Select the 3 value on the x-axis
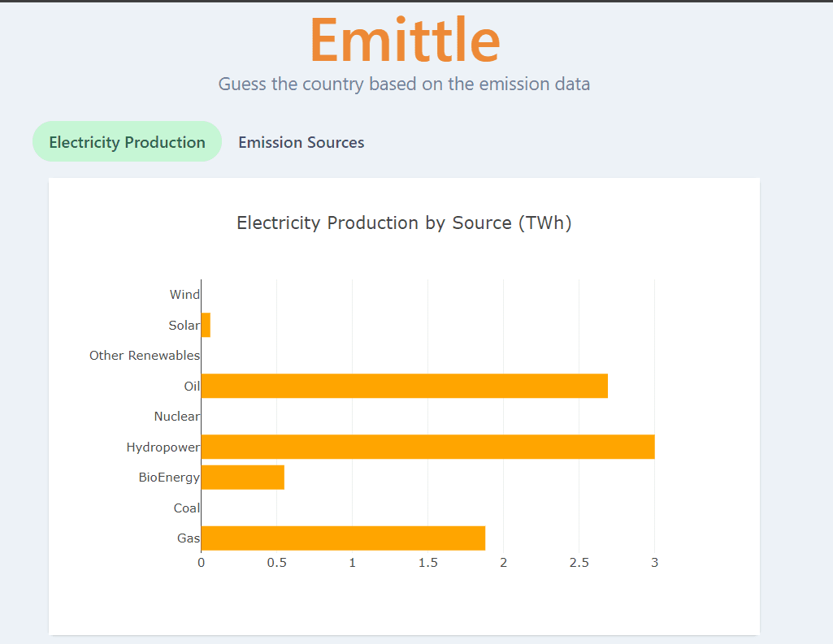The image size is (833, 644). pyautogui.click(x=654, y=561)
